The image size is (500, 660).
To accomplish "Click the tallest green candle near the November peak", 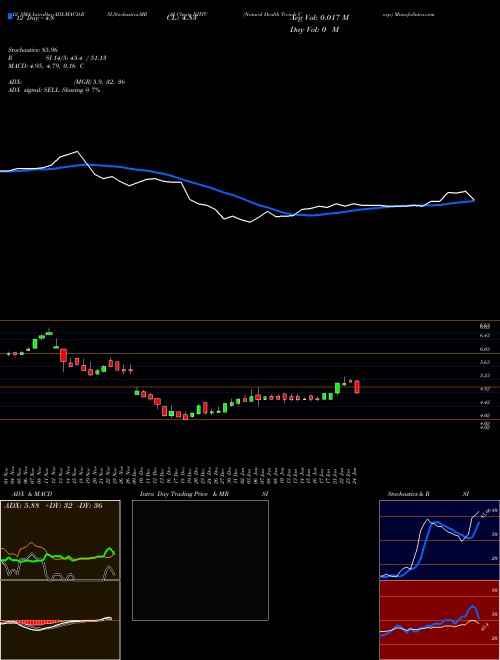I will 35,343.
